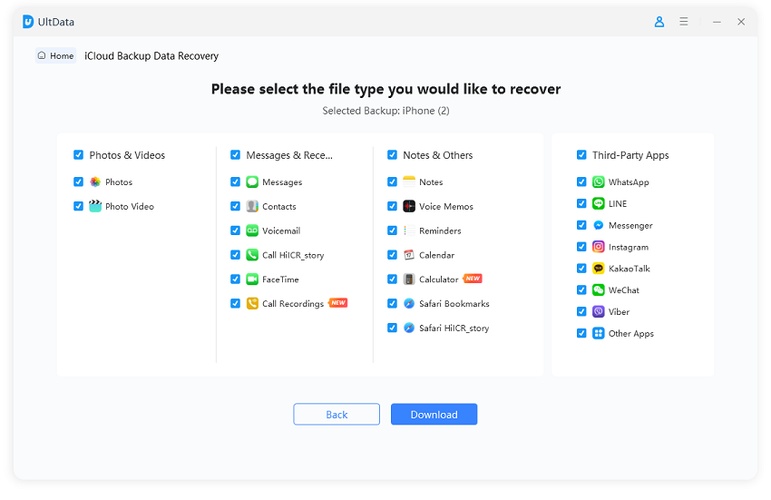Click the Reminders icon

409,231
